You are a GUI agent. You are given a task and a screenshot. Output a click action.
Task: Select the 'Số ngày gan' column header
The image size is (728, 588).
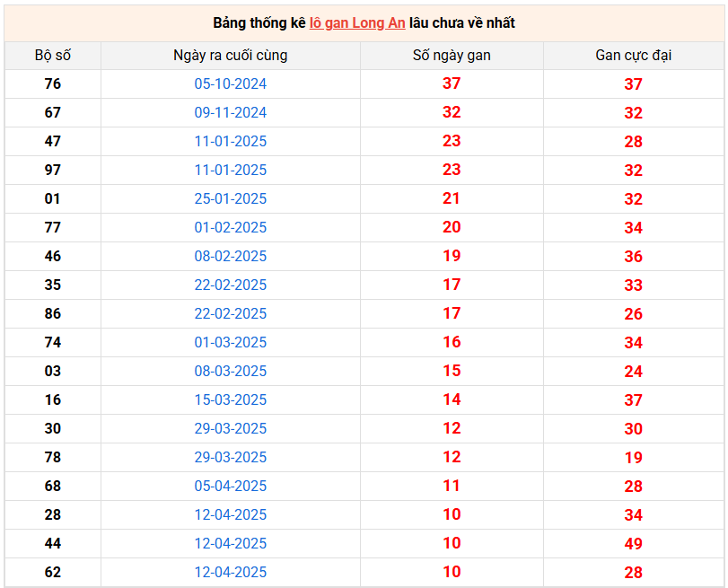pyautogui.click(x=452, y=56)
